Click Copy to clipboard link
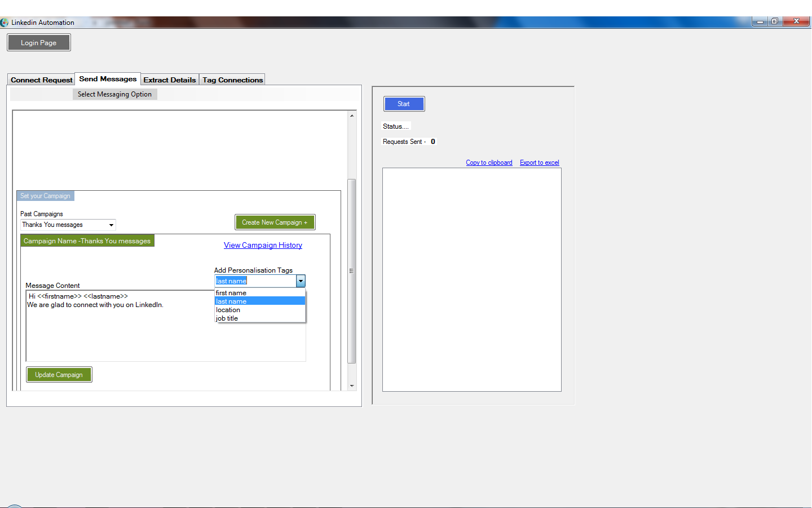Viewport: 812px width, 508px height. point(489,163)
